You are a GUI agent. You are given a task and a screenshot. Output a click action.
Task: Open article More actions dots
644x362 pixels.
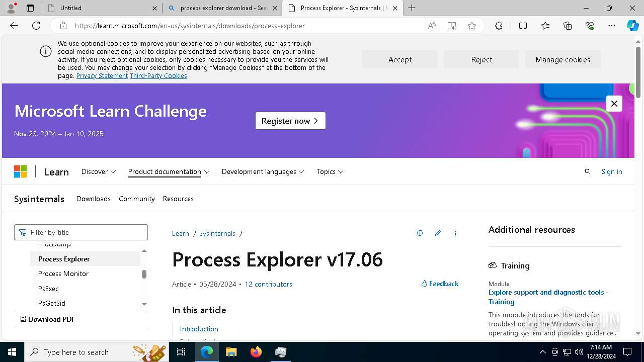(x=455, y=233)
